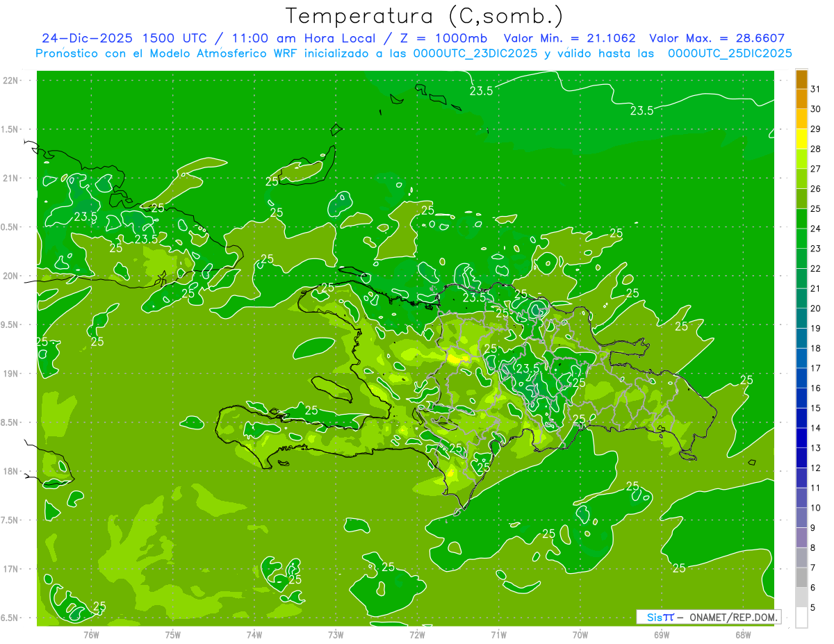Click the map title 'Temperatura (C,somb.)'
Screen dimensions: 834x644
click(x=425, y=15)
